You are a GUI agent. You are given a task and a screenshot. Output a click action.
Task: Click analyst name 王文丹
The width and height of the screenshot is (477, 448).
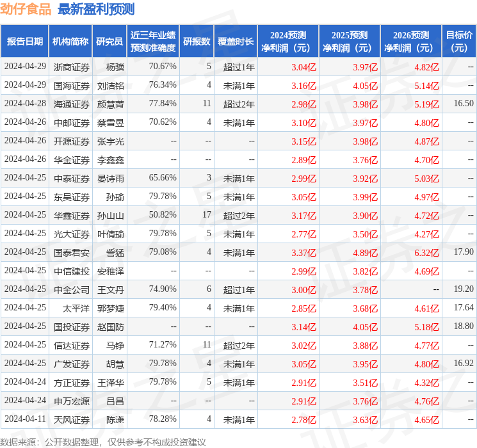[111, 289]
